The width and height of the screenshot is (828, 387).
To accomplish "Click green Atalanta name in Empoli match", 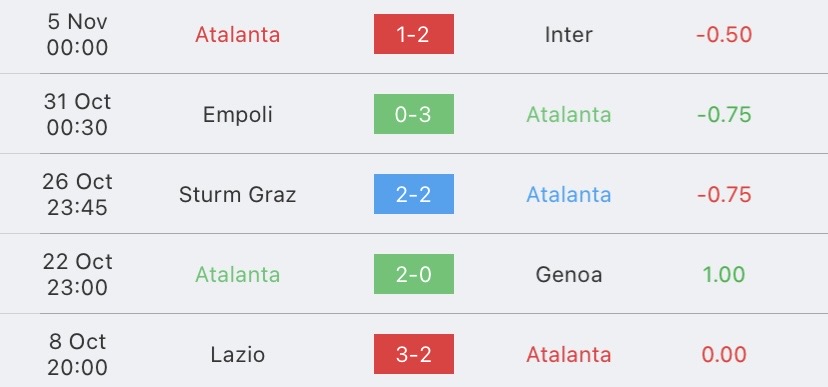I will pos(569,115).
